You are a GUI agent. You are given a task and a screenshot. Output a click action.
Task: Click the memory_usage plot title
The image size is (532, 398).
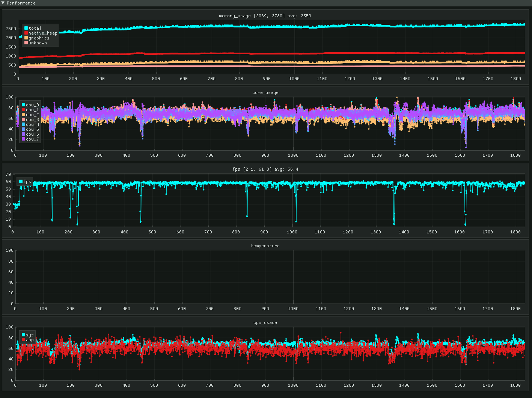click(x=265, y=16)
